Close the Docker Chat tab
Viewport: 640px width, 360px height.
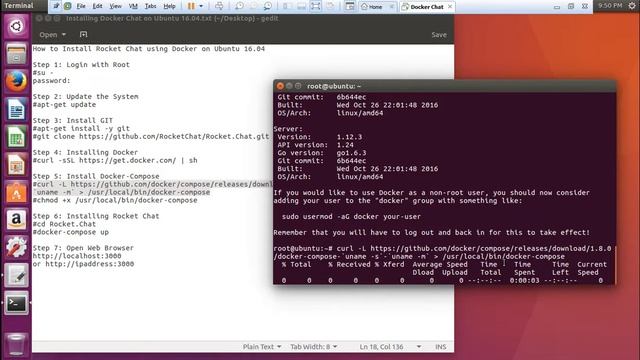[450, 7]
